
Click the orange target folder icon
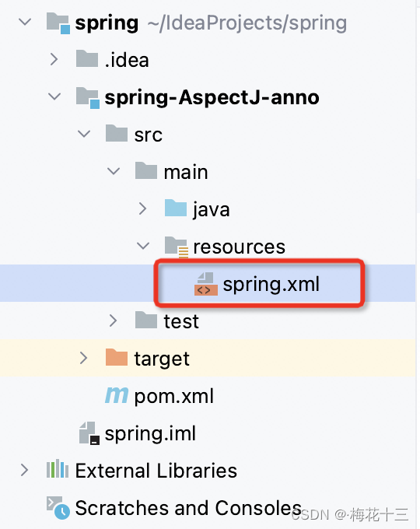coord(117,358)
